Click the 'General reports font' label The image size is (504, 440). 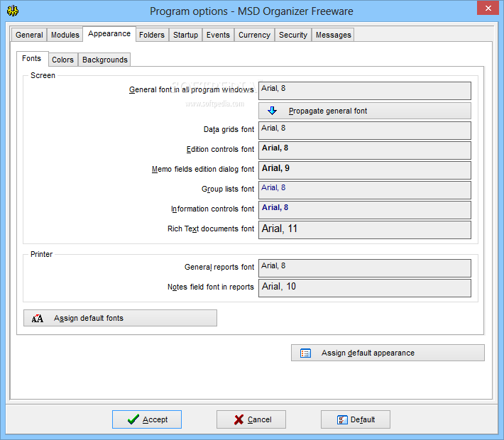pyautogui.click(x=219, y=267)
